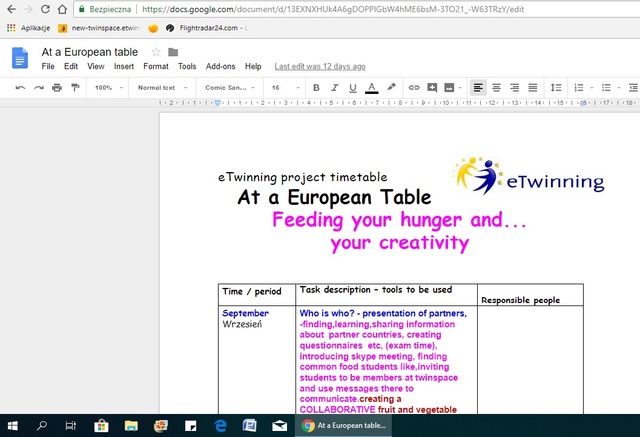Open the Format menu
The height and width of the screenshot is (437, 640).
[156, 66]
